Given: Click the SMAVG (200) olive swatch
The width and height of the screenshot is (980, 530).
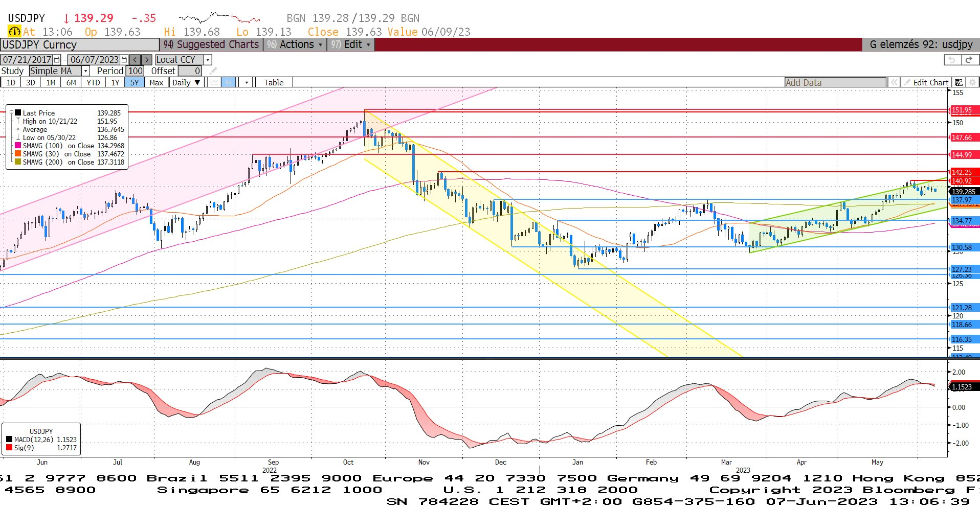Looking at the screenshot, I should tap(18, 162).
